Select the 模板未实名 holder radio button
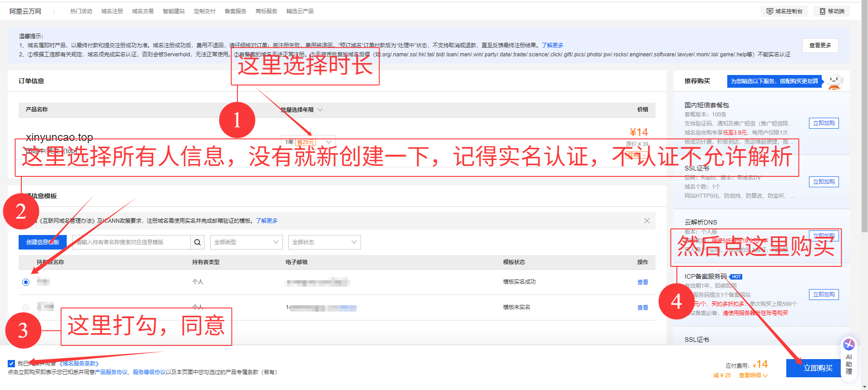The height and width of the screenshot is (390, 868). tap(26, 308)
